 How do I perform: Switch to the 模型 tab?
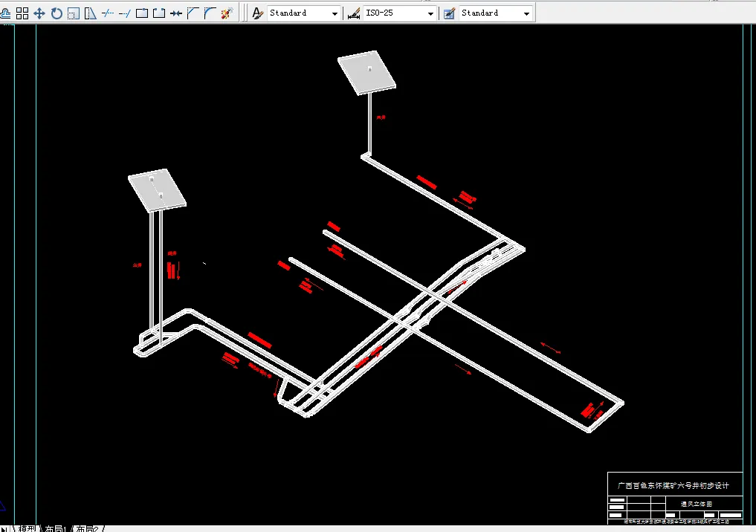point(27,528)
